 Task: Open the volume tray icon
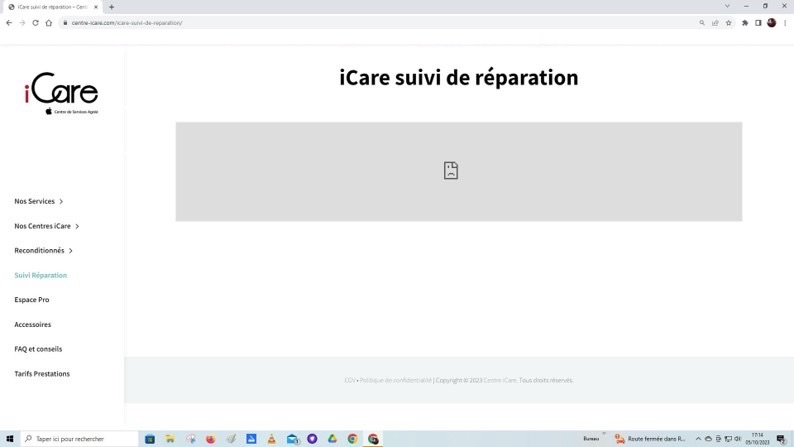[x=738, y=439]
